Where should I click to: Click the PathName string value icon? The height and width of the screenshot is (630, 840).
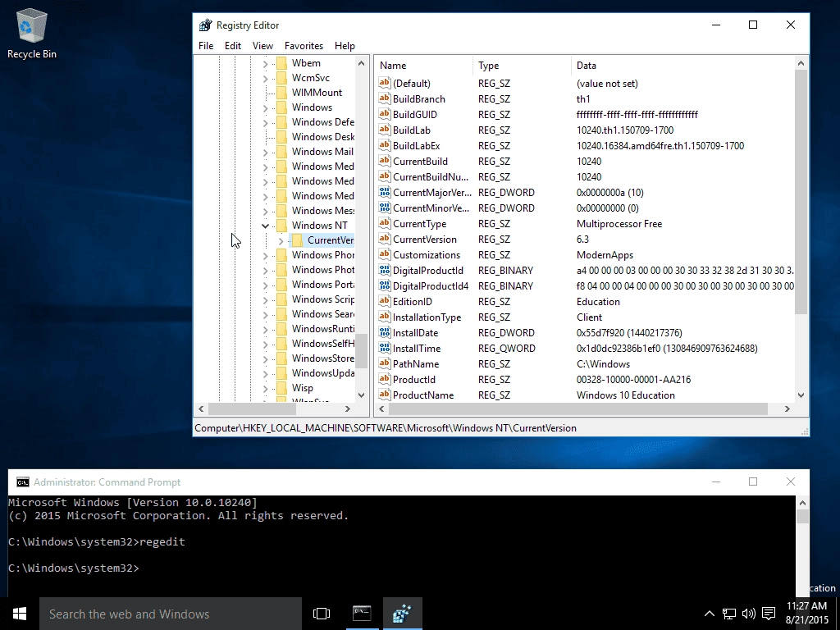tap(384, 363)
